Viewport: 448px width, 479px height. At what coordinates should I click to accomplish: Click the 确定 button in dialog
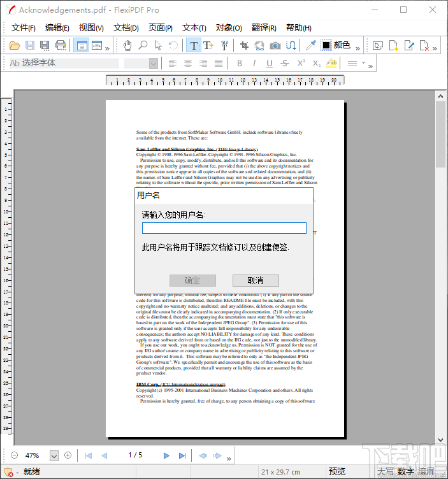click(193, 280)
